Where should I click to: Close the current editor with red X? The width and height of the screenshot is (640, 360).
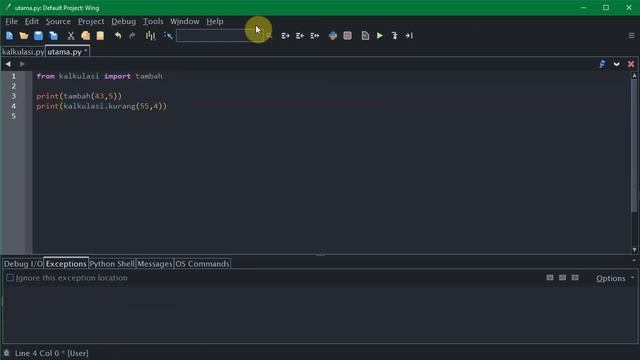[x=631, y=64]
